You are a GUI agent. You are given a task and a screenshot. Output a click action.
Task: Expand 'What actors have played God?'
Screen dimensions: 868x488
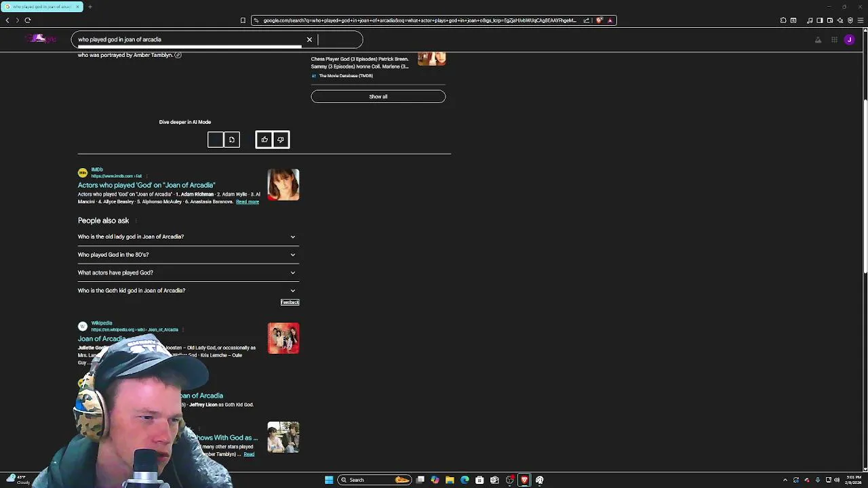pos(188,272)
